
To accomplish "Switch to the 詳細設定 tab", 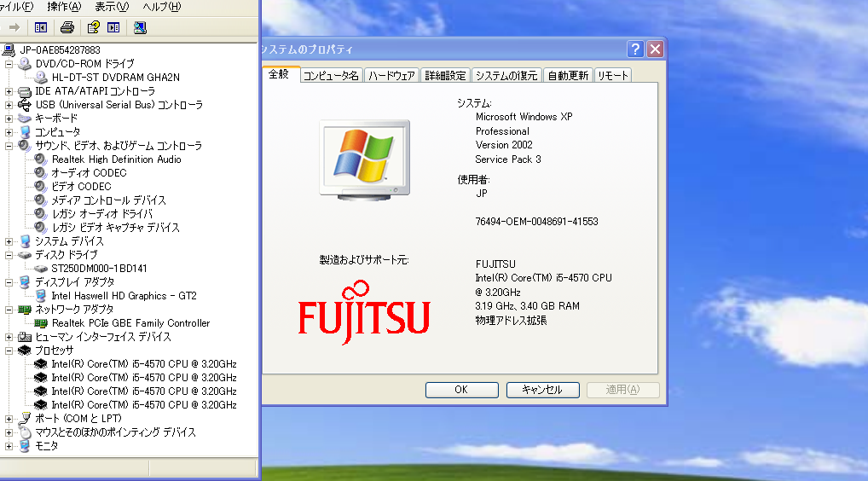I will [445, 75].
